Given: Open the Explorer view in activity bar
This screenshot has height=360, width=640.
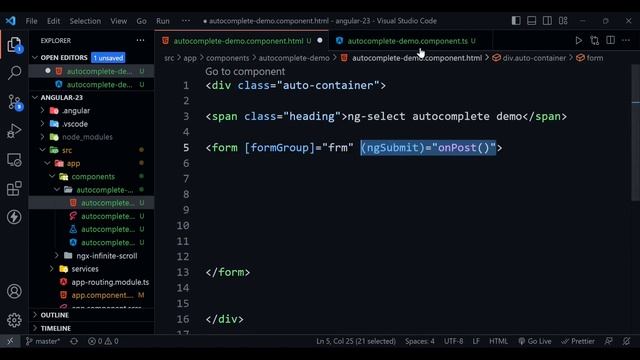Looking at the screenshot, I should tap(14, 44).
